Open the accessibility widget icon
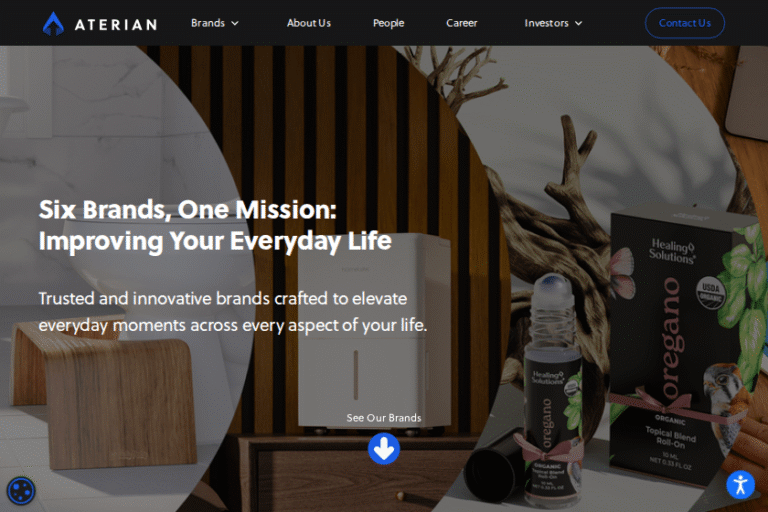 click(x=741, y=485)
